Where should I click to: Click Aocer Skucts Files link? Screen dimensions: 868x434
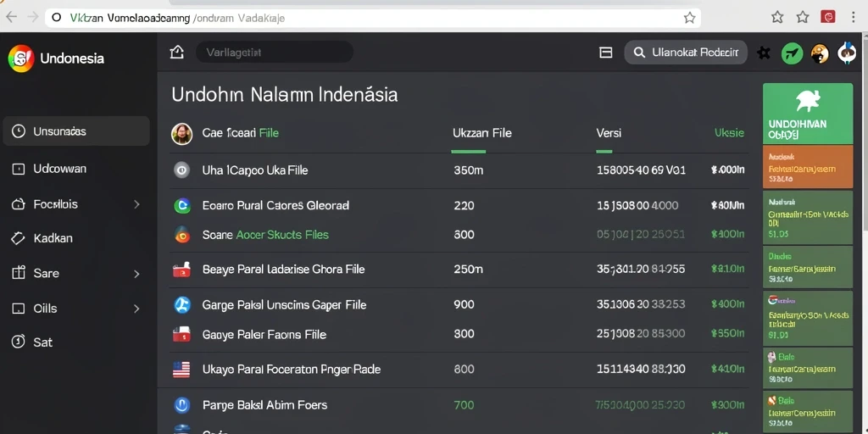click(282, 235)
